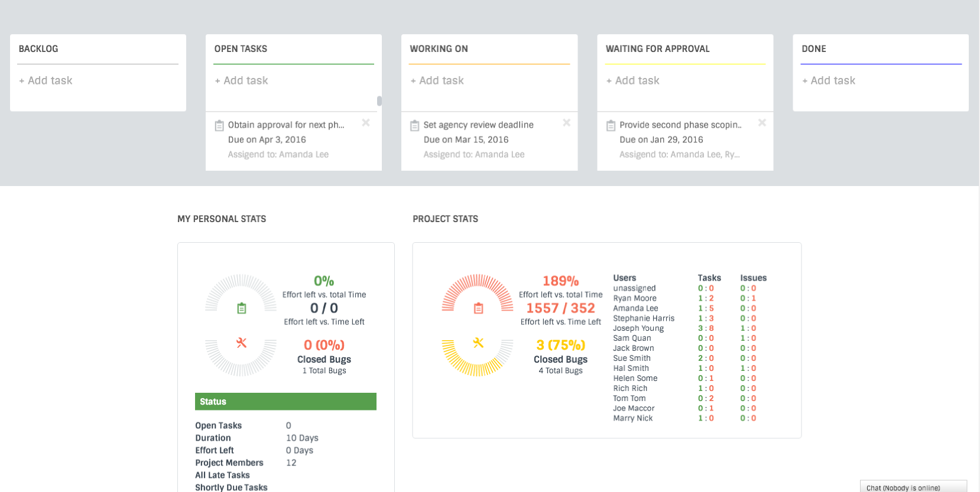Click Due on Apr 3, 2016 date
Screen dimensions: 980x492
267,140
